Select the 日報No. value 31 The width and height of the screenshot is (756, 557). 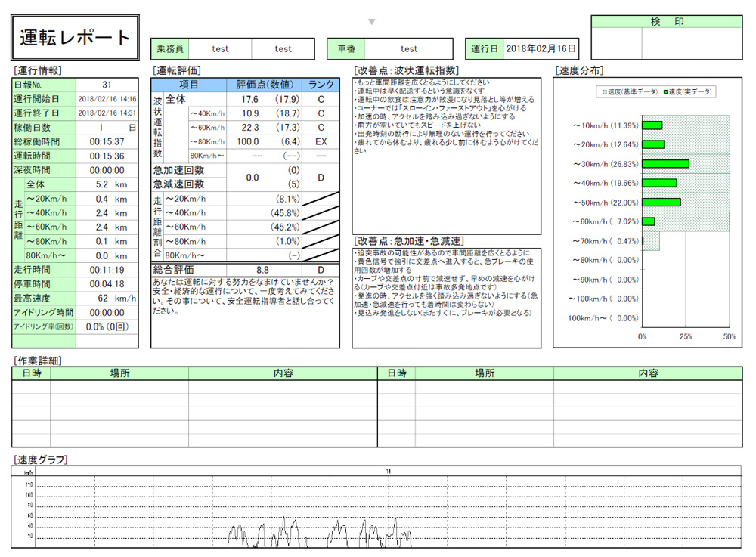[107, 85]
